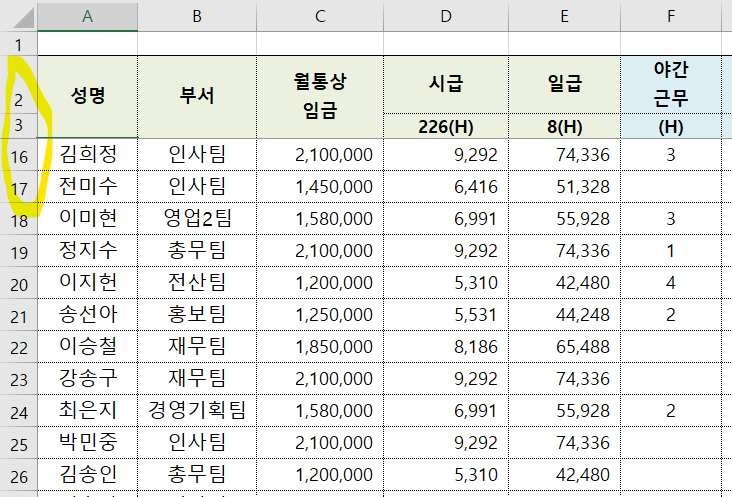Click the hourly wage cell 5,531
This screenshot has height=497, width=732.
pyautogui.click(x=446, y=315)
